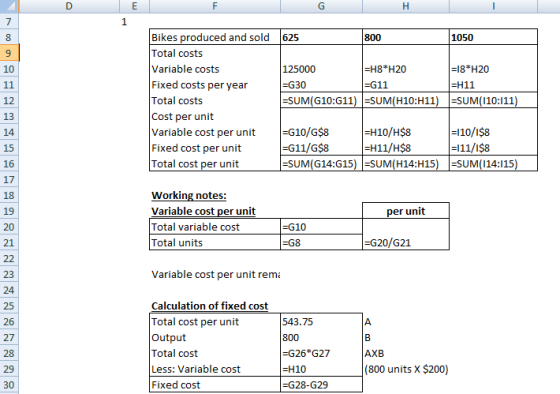Select row 22 header
The width and height of the screenshot is (560, 394).
pos(9,258)
